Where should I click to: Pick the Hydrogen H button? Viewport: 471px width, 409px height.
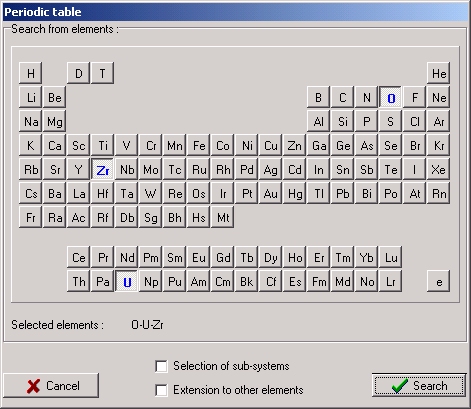coord(31,73)
